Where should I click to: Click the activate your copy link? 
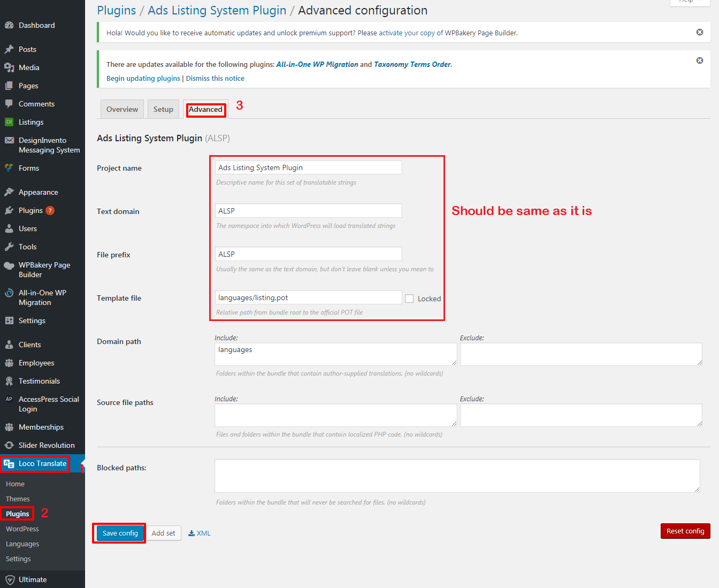pos(407,33)
